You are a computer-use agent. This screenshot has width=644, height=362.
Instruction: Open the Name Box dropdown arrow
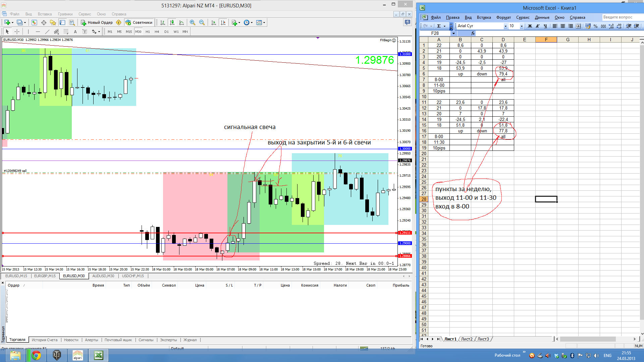[453, 33]
